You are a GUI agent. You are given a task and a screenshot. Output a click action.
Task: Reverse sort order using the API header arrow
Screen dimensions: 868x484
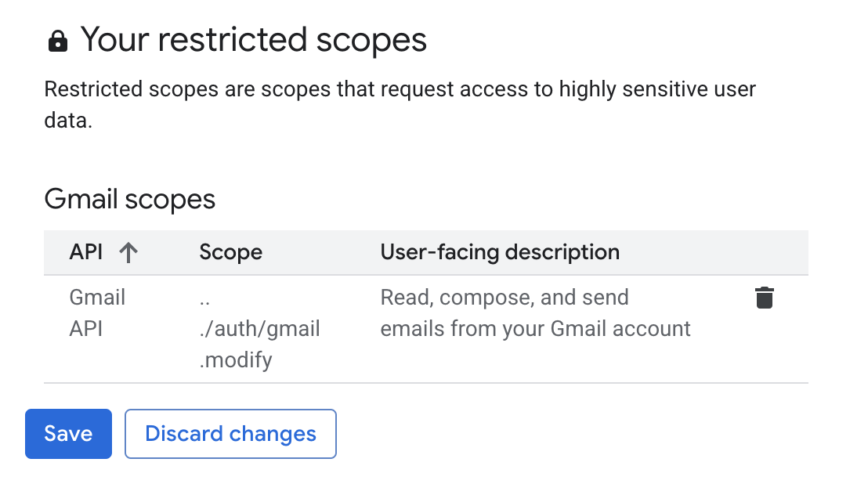pyautogui.click(x=128, y=252)
